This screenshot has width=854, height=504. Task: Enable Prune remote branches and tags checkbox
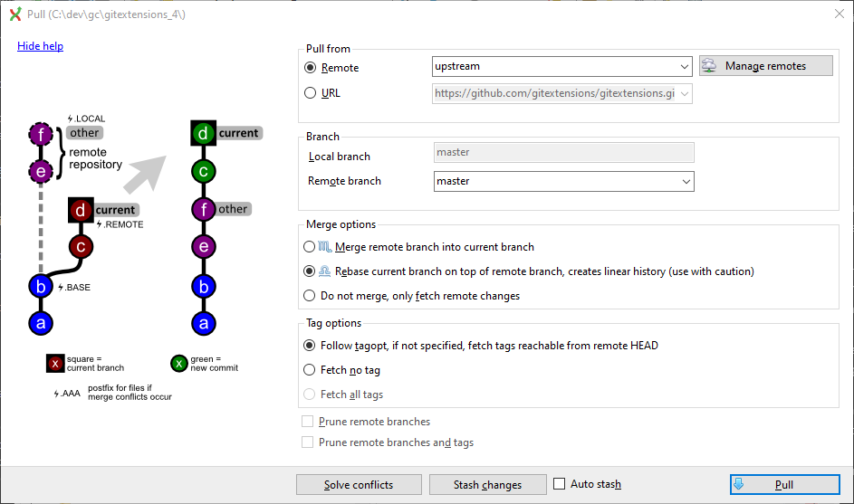point(308,442)
